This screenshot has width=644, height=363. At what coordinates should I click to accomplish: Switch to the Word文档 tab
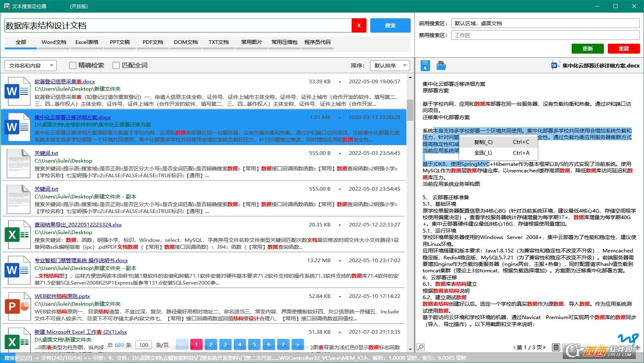click(54, 42)
